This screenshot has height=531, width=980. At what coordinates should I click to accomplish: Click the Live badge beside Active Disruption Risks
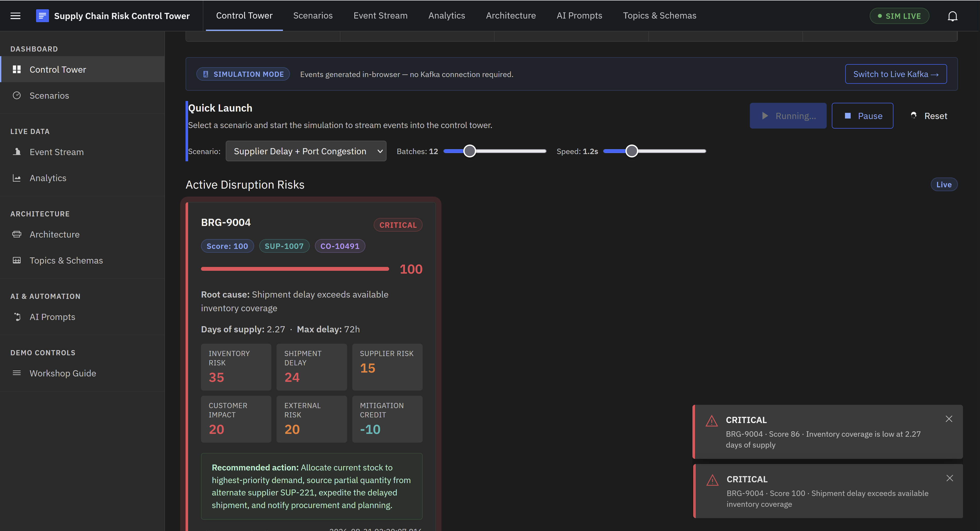click(x=944, y=184)
